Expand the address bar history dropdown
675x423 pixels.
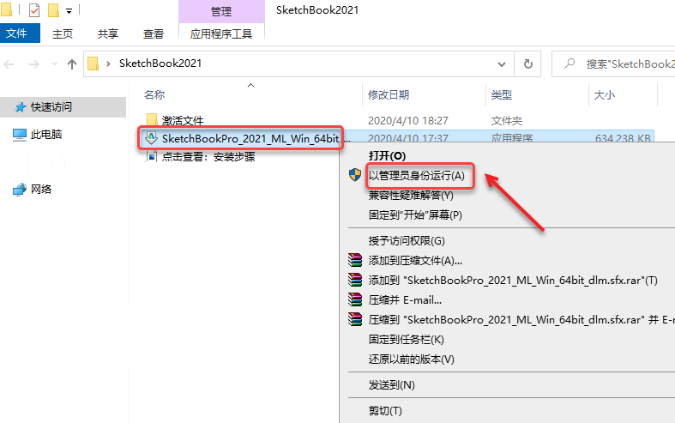point(502,65)
